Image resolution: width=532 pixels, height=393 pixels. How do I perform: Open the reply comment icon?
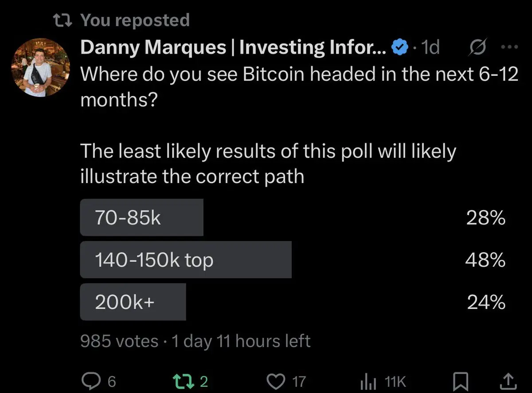click(x=92, y=381)
